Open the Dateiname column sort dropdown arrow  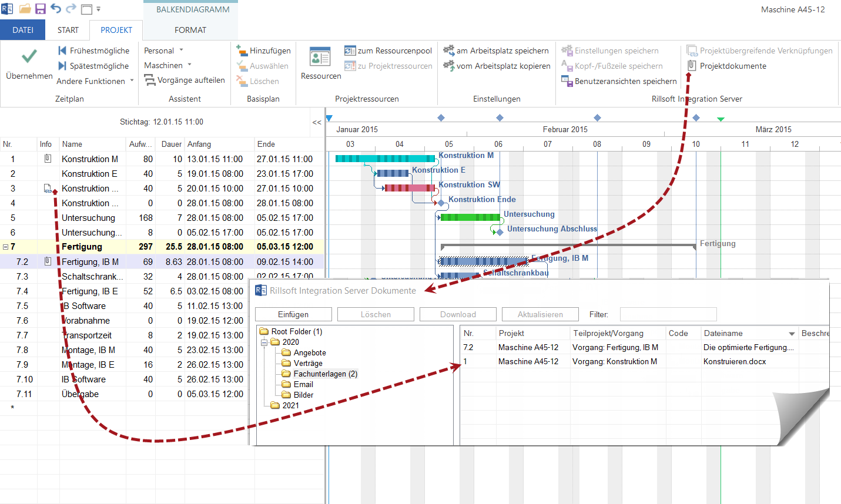792,334
